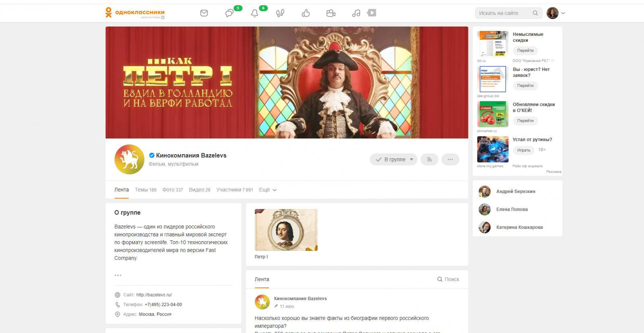Open the group title Кинокомпания Bazelevs

point(191,155)
